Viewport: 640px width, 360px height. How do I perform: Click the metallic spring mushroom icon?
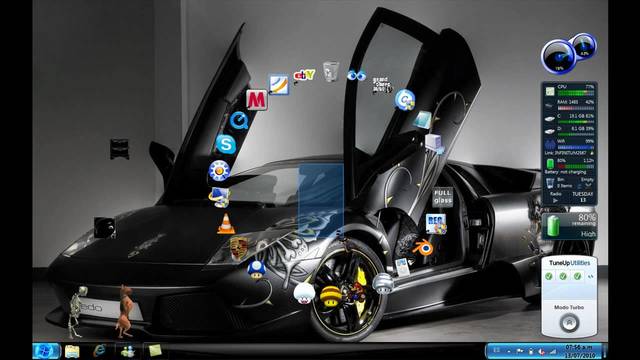click(382, 283)
